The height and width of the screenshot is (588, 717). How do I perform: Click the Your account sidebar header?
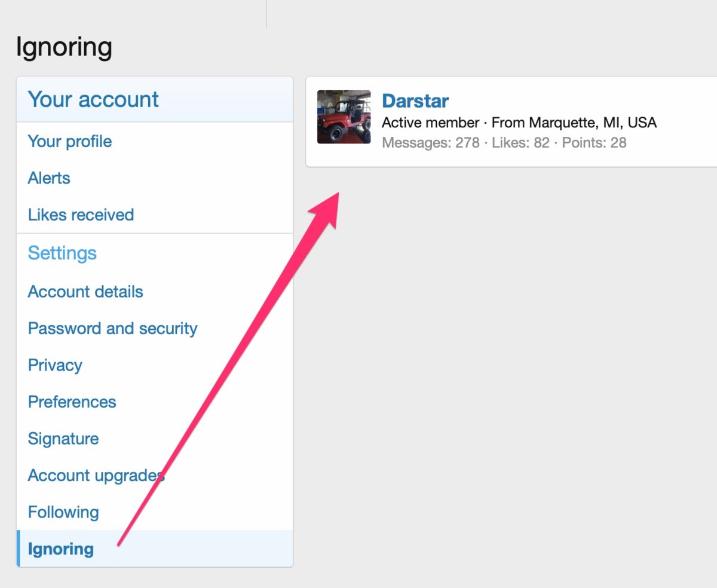click(93, 99)
